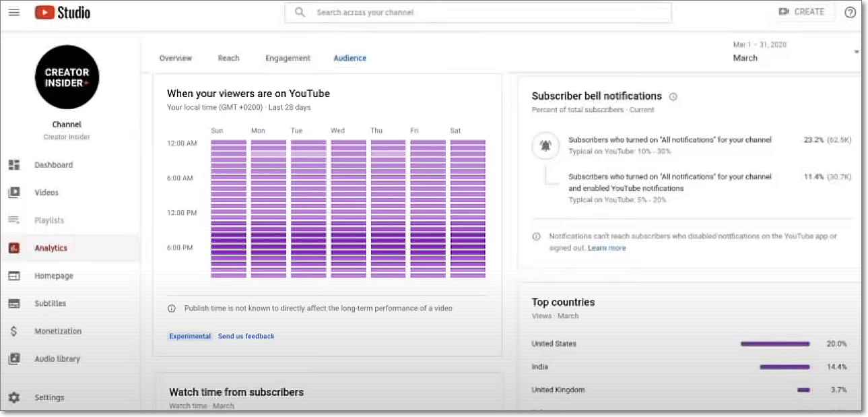Click the Playlists list icon

(x=13, y=220)
